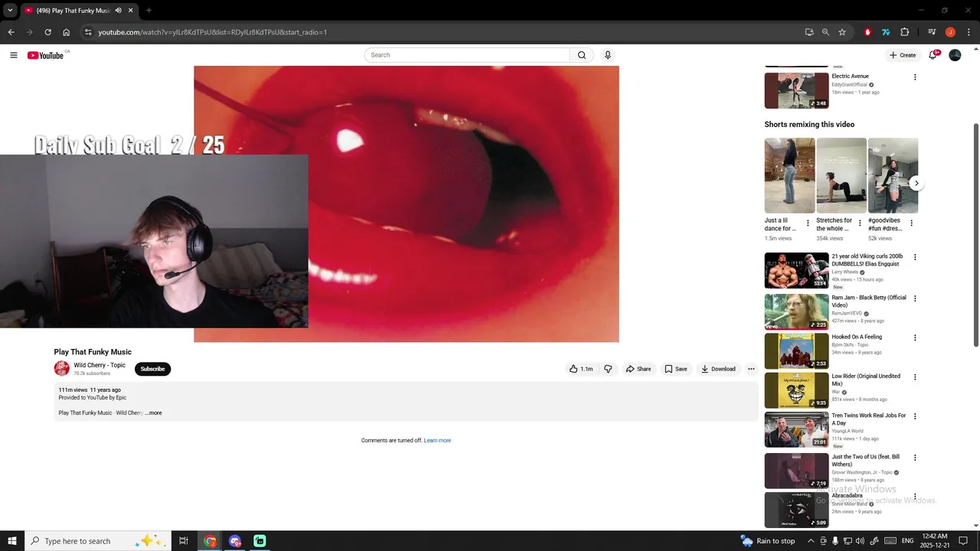Click Windows taskbar search box
This screenshot has width=980, height=551.
(97, 541)
